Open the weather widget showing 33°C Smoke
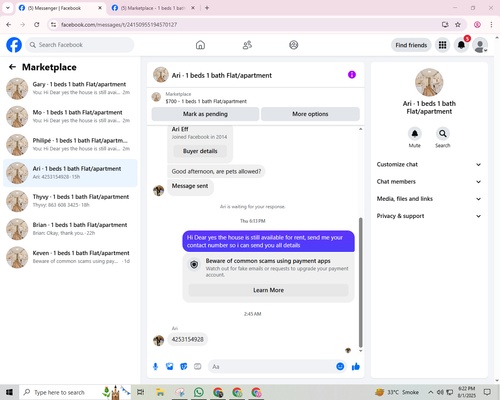 coord(397,392)
